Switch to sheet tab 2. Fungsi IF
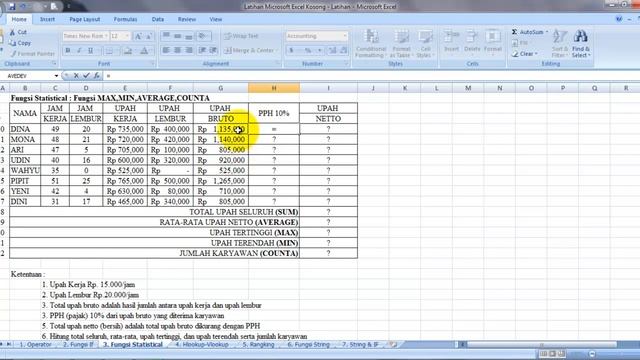This screenshot has width=640, height=360. (78, 344)
